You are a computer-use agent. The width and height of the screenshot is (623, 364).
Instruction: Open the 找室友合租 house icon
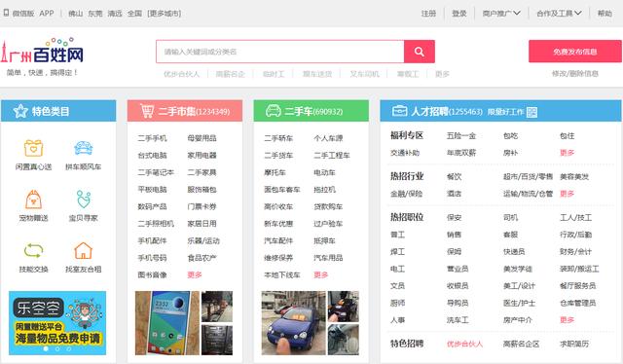(83, 251)
